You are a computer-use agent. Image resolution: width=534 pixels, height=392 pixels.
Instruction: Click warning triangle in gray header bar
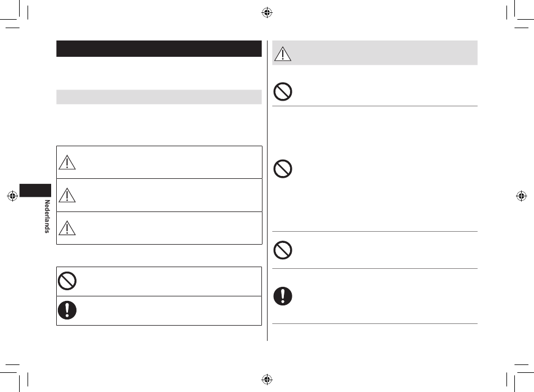pyautogui.click(x=283, y=54)
